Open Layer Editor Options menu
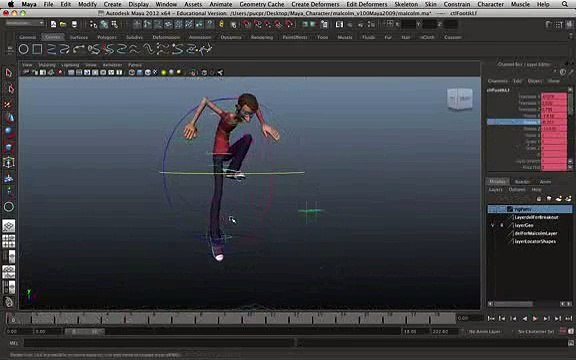Screen dimensions: 576x360 click(x=516, y=190)
